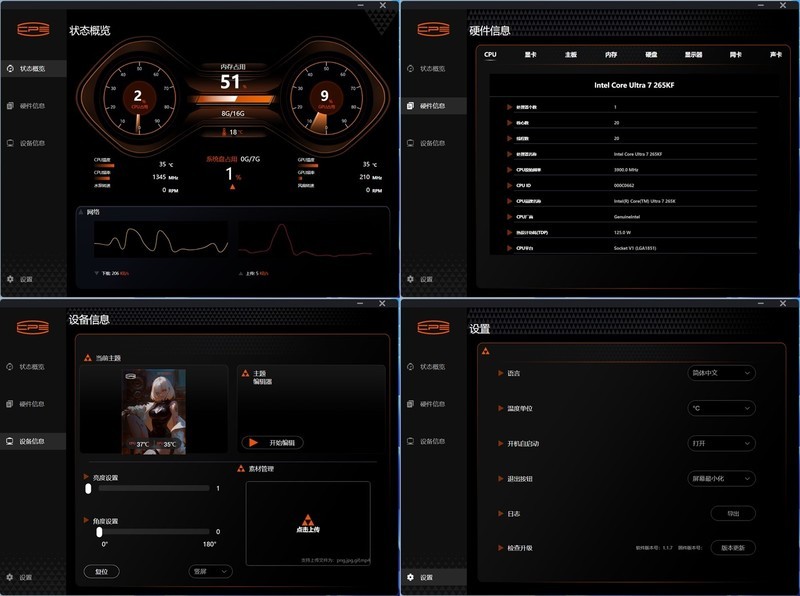Click 状态概览 sidebar icon in the 设备信息 window

[x=10, y=366]
